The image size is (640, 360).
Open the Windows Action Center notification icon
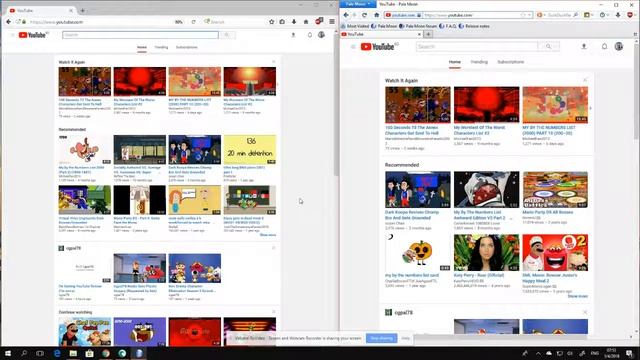[630, 353]
